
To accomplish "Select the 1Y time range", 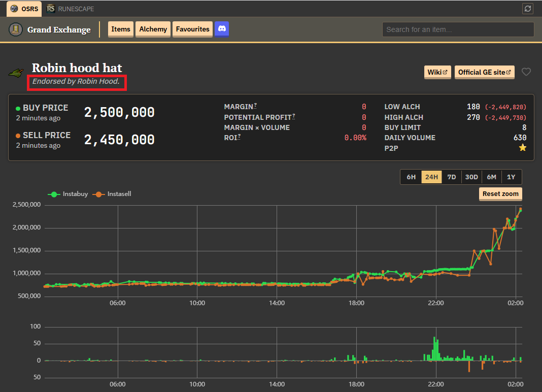I will (511, 177).
